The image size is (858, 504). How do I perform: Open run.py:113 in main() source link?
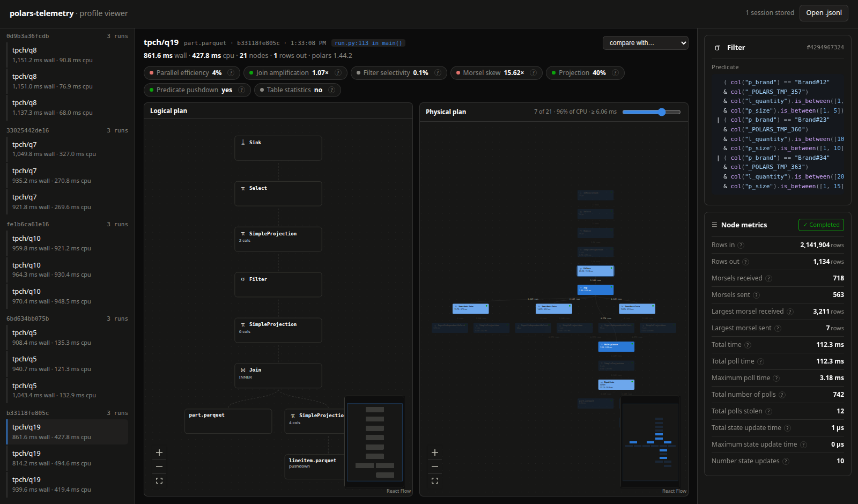368,43
